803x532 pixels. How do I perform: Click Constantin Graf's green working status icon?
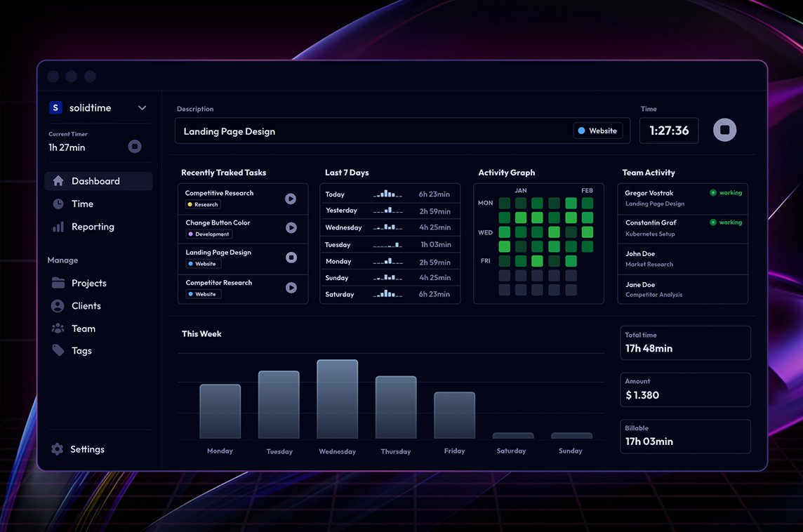click(713, 222)
